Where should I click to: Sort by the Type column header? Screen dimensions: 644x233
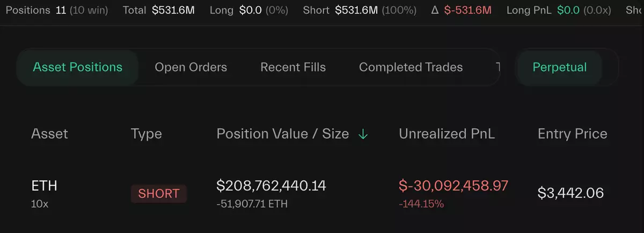pyautogui.click(x=146, y=134)
